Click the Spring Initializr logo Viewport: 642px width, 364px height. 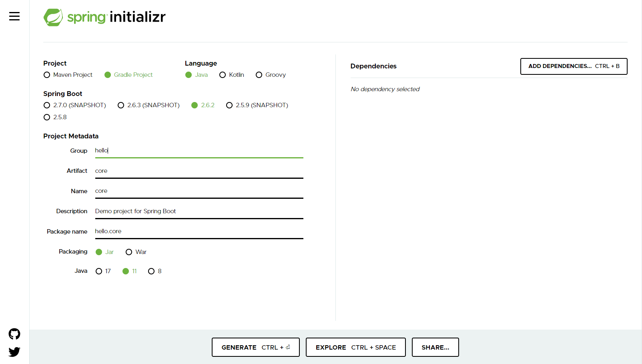[x=104, y=17]
